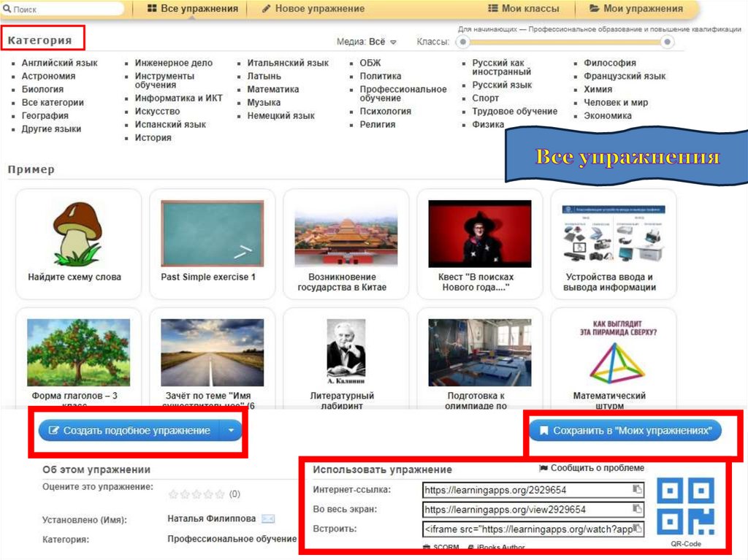Select the Химия category
Image resolution: width=748 pixels, height=560 pixels.
(598, 89)
